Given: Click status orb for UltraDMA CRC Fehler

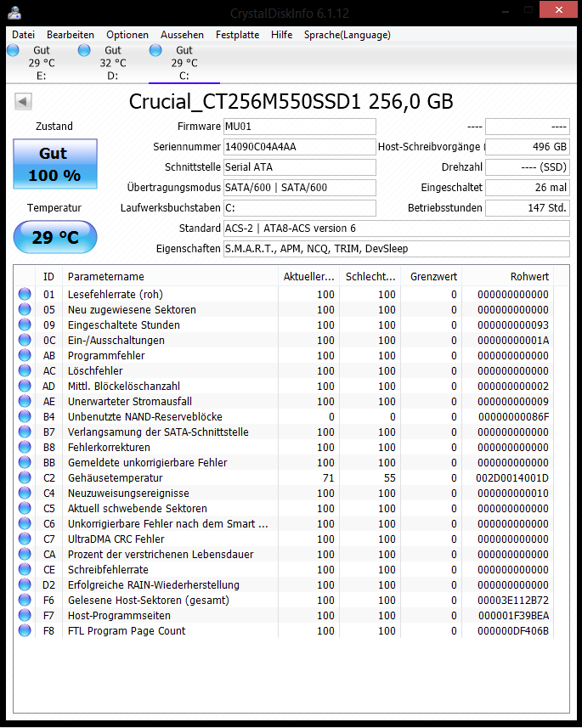Looking at the screenshot, I should click(25, 539).
